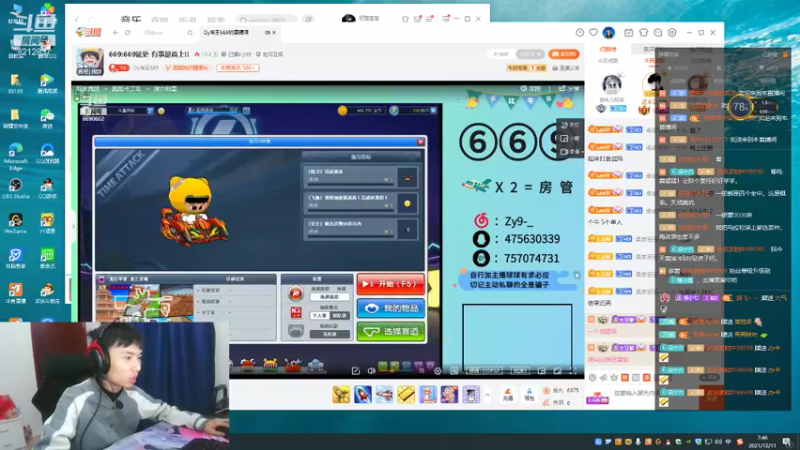Open the user profile avatar in title bar
This screenshot has width=800, height=450.
click(608, 32)
